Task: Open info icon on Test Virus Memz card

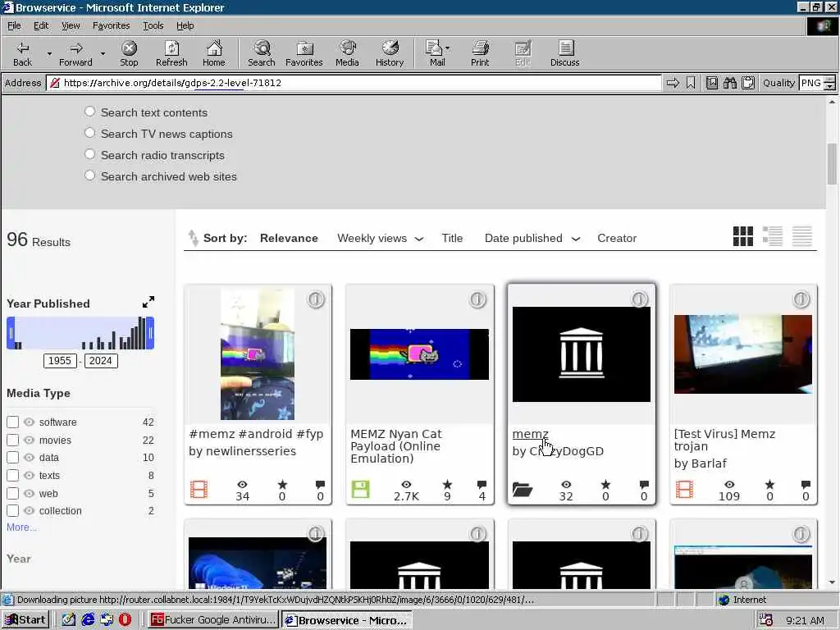Action: point(801,299)
